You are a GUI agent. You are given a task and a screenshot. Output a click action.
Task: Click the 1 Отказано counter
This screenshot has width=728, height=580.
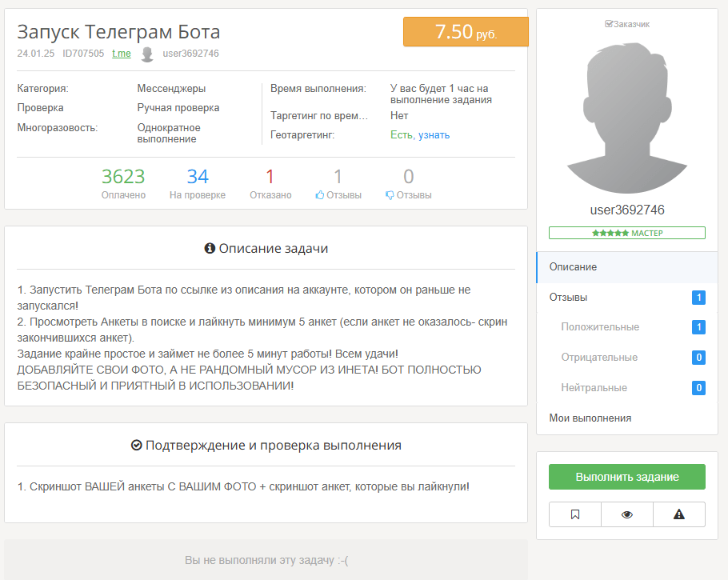click(x=270, y=183)
